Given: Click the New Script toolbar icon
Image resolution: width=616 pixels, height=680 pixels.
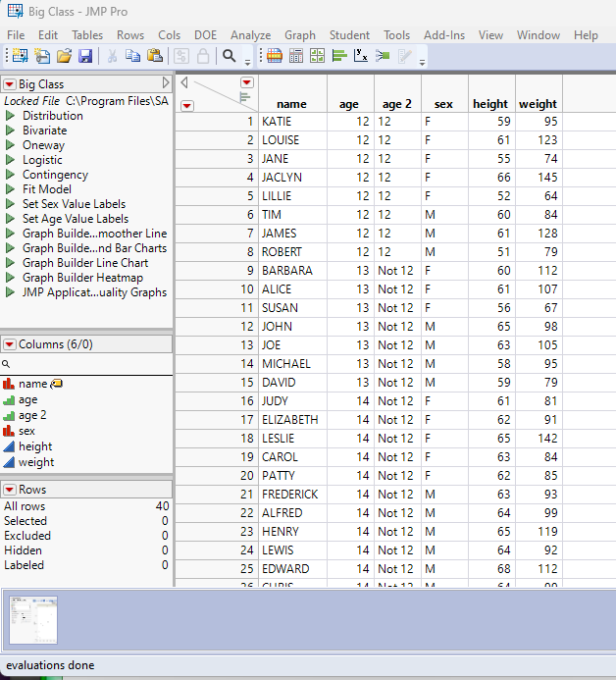Looking at the screenshot, I should point(42,56).
